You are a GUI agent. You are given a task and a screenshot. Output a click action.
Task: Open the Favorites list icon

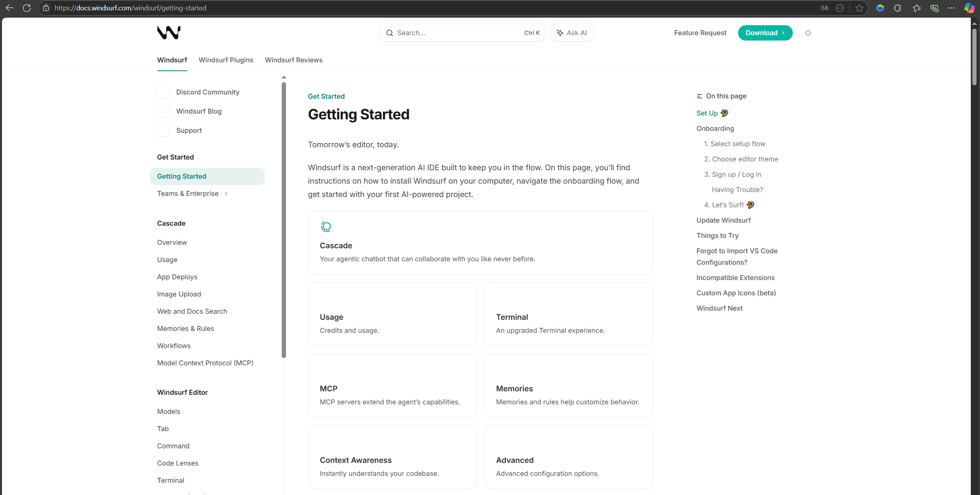(916, 8)
